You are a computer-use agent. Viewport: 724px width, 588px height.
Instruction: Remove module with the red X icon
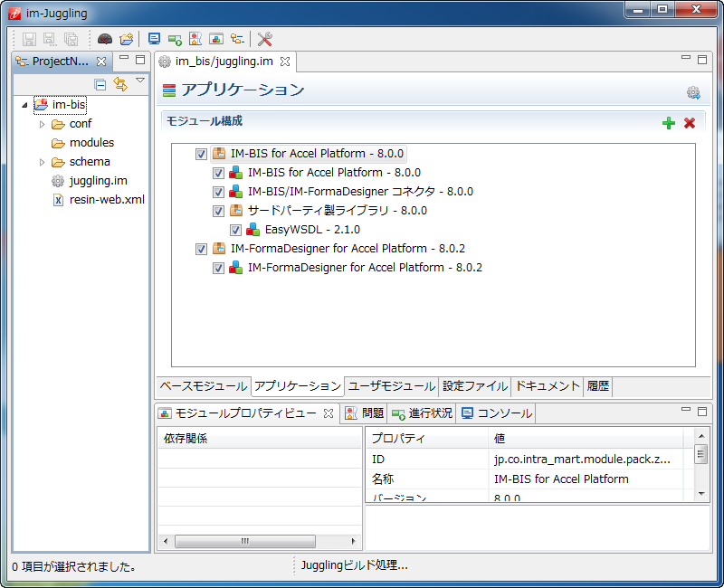pos(690,123)
